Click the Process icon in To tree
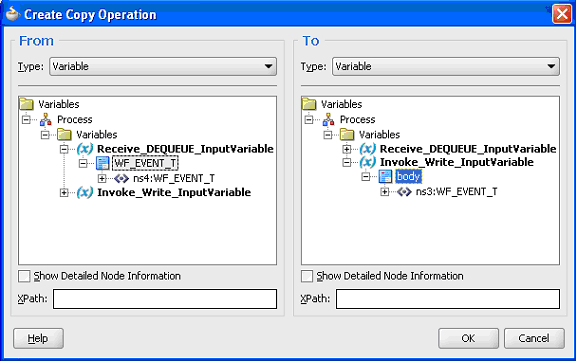Image resolution: width=576 pixels, height=361 pixels. [328, 119]
